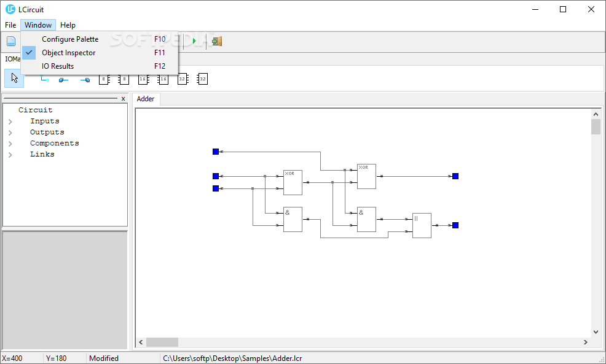Click the blue output pin wired to the XOR gate
Viewport: 606px width, 364px height.
(x=455, y=176)
